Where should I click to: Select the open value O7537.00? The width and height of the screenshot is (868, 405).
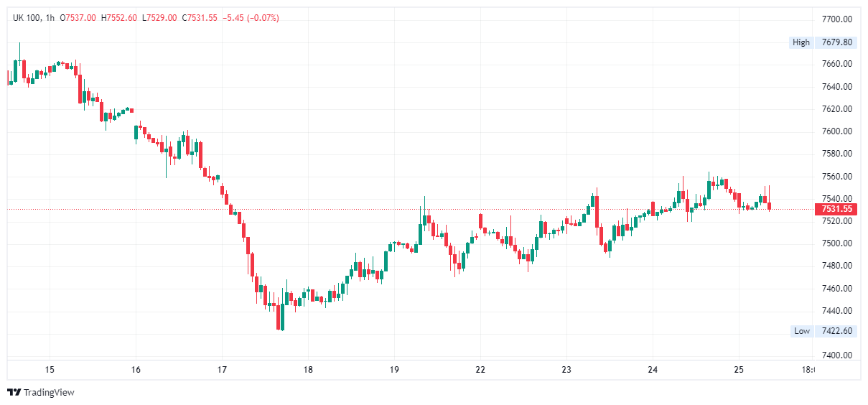tap(78, 17)
